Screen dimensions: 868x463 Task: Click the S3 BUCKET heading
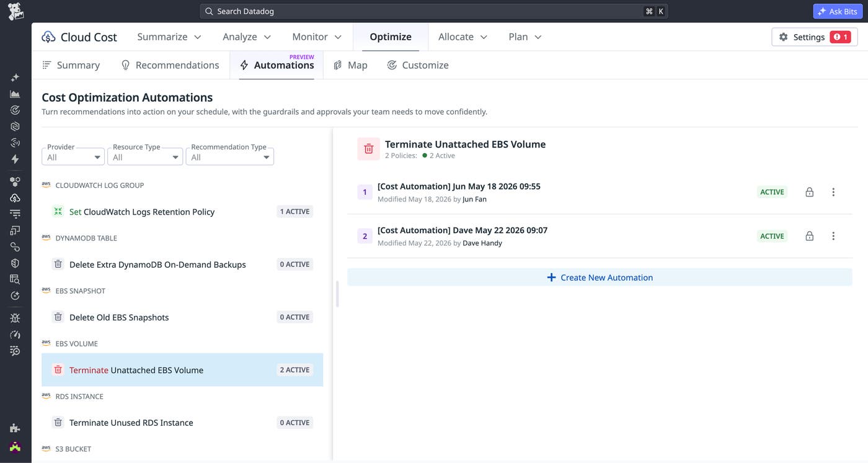tap(73, 449)
